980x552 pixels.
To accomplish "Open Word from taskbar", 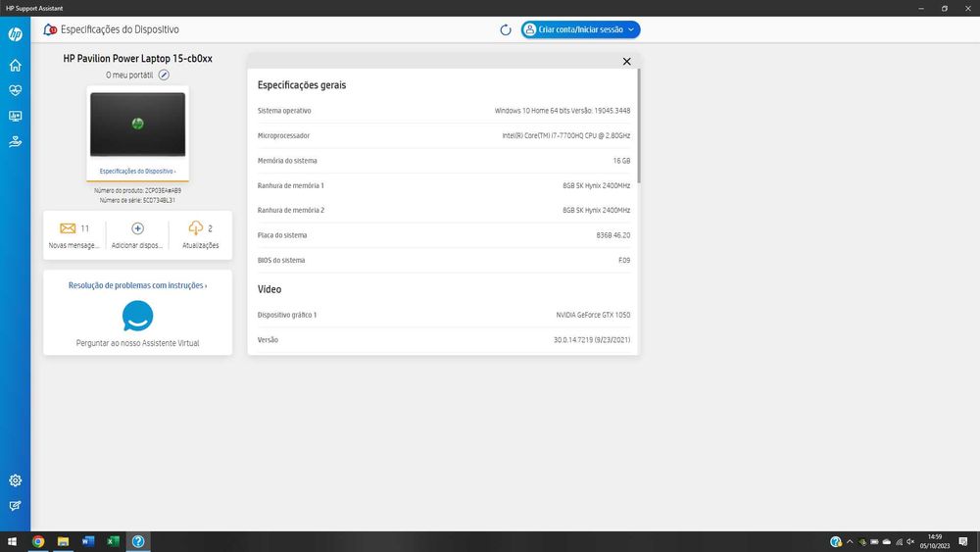I will click(x=88, y=541).
